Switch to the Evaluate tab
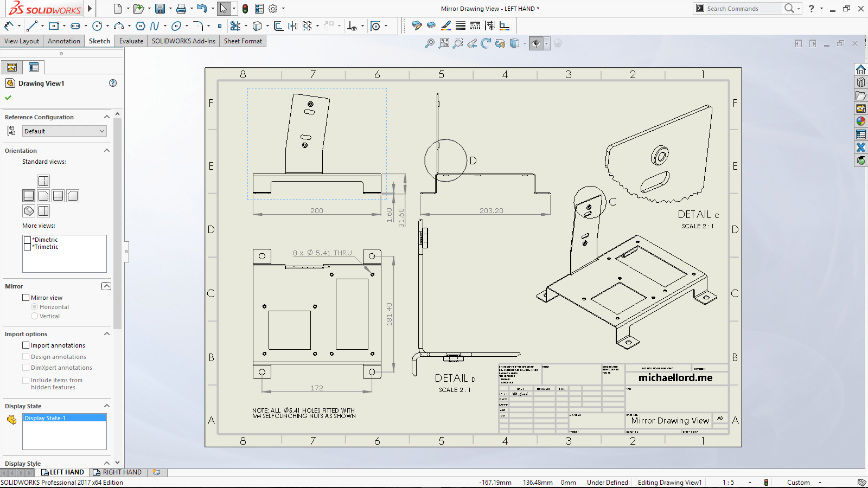 (x=131, y=41)
